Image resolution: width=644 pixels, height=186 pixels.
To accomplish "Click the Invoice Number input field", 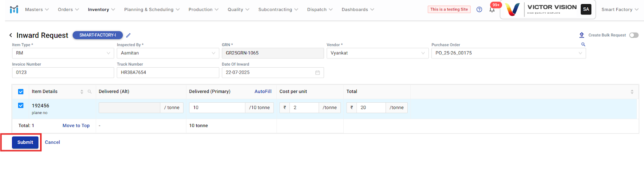I will [63, 72].
